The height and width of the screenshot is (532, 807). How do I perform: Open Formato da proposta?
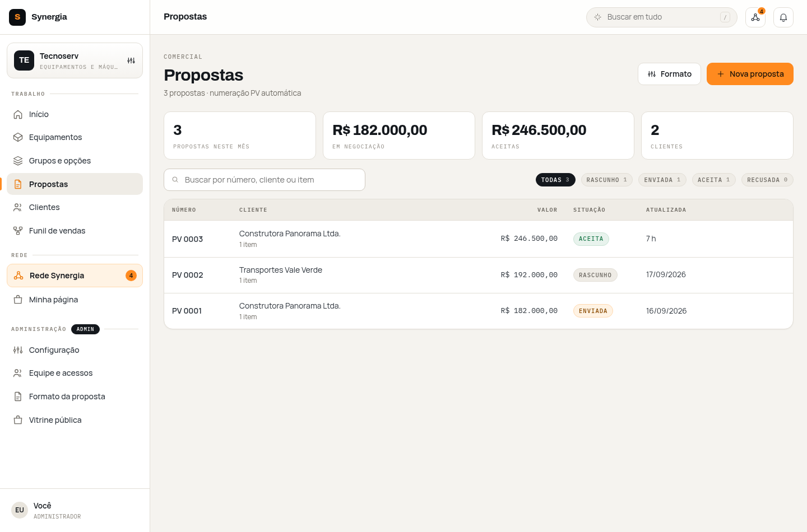[75, 396]
